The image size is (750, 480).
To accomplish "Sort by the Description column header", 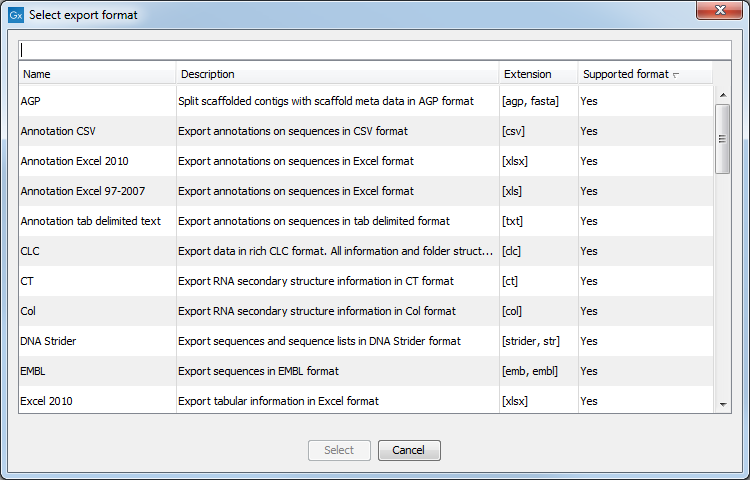I will [338, 74].
